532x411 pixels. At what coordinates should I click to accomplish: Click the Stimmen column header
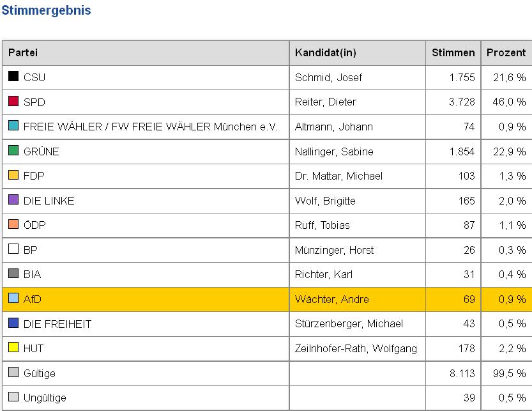tap(453, 52)
